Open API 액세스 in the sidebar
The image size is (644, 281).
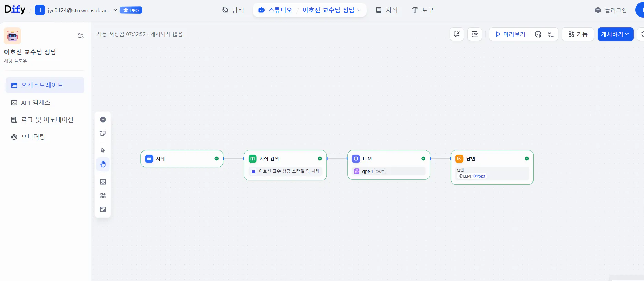click(x=35, y=103)
